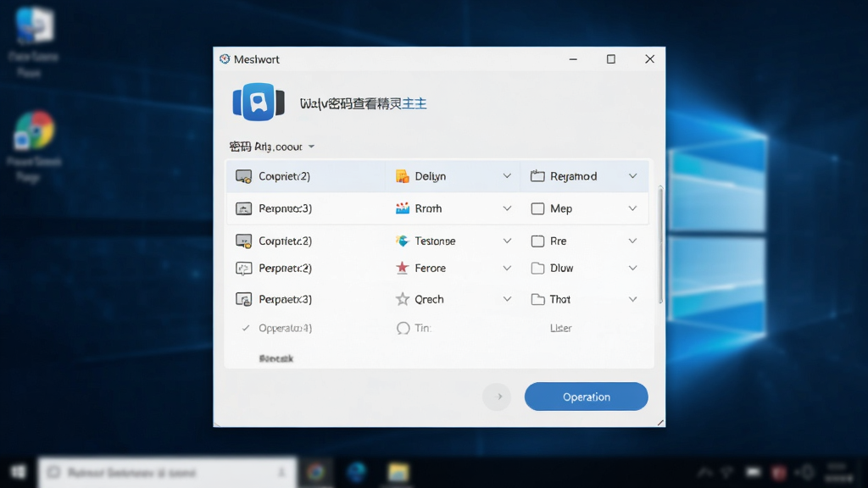Click the monitor icon beside Corptietc2) in the third row
This screenshot has width=868, height=488.
(243, 241)
